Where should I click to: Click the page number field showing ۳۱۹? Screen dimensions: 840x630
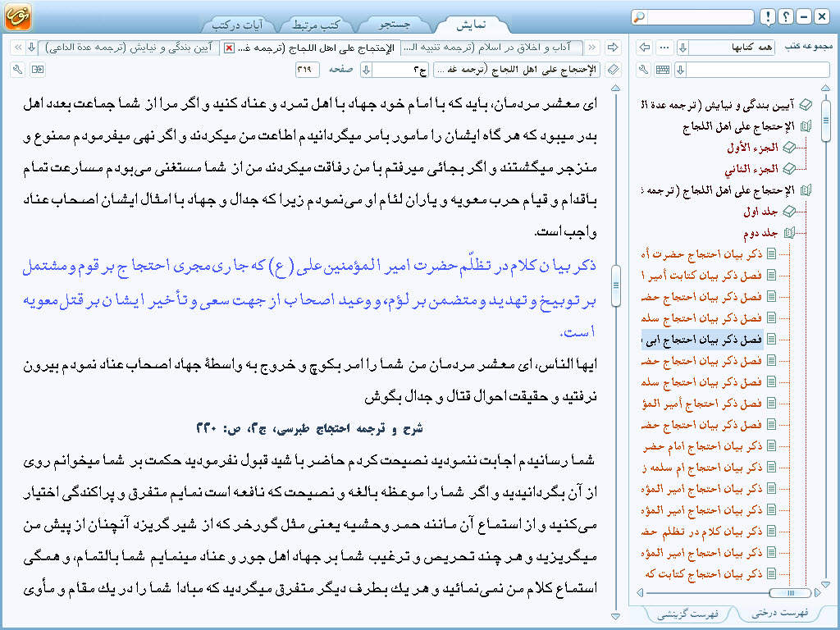tap(308, 70)
